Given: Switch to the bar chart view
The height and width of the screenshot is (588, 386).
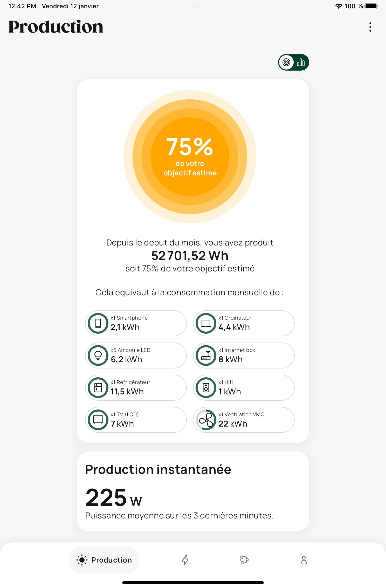Looking at the screenshot, I should click(x=301, y=62).
